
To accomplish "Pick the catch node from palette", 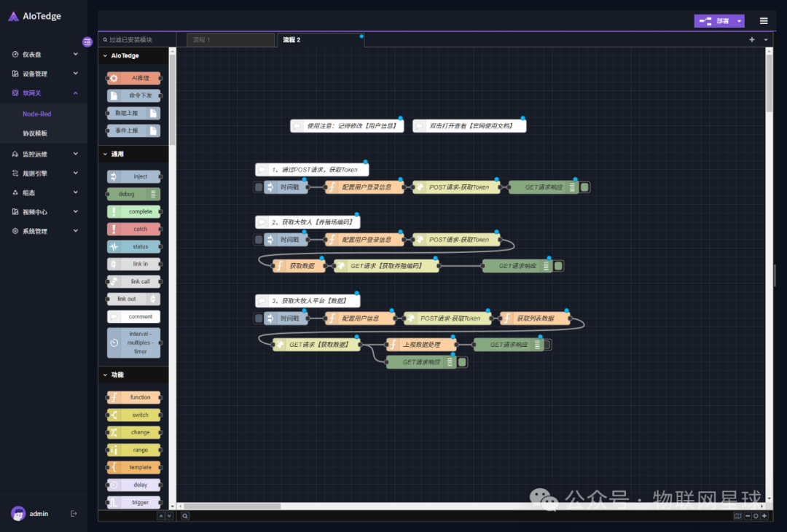I will [134, 229].
